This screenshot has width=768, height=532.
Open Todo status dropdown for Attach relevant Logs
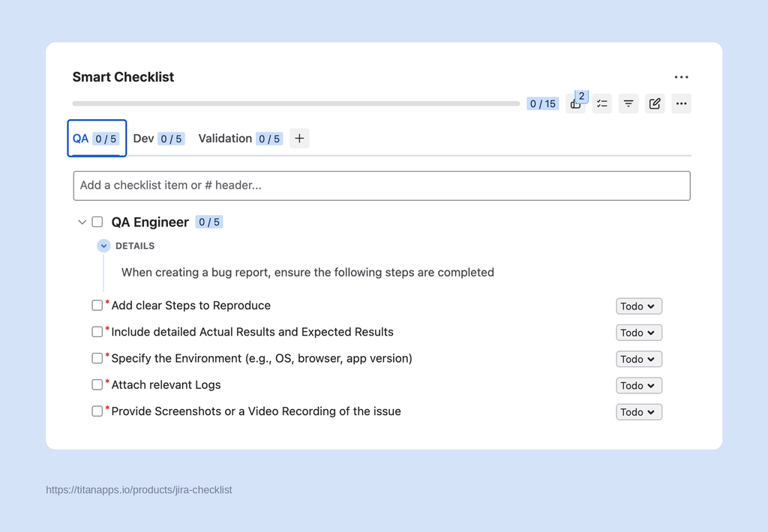[x=639, y=386]
